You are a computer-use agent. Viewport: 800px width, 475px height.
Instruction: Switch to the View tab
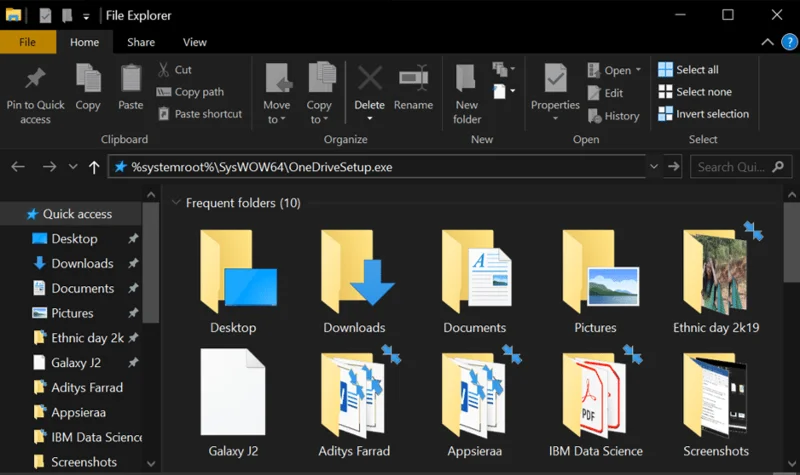(194, 42)
